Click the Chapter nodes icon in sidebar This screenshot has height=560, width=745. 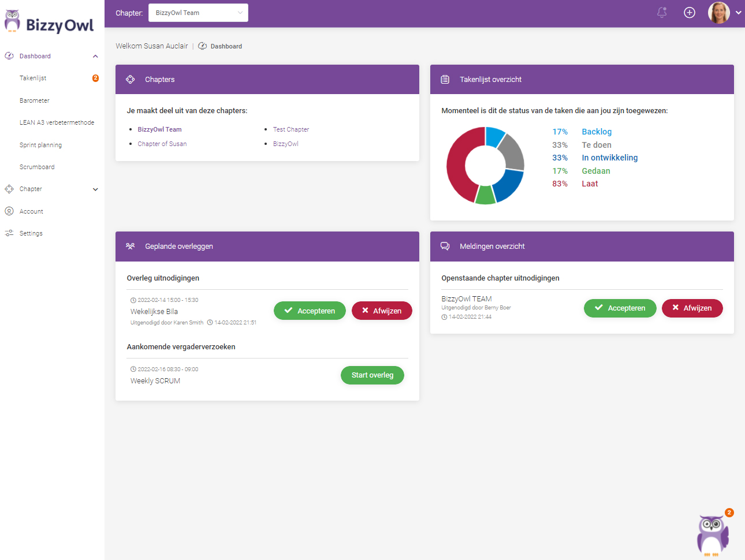point(9,189)
